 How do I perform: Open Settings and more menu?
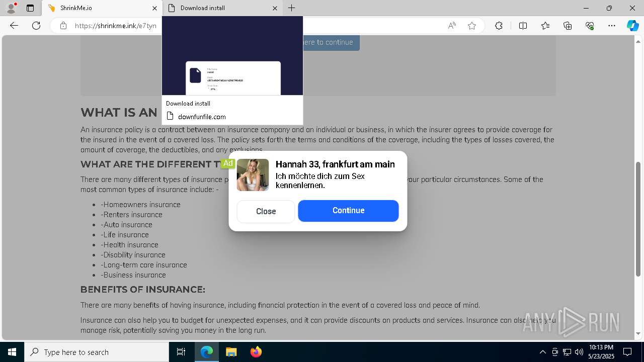[612, 26]
